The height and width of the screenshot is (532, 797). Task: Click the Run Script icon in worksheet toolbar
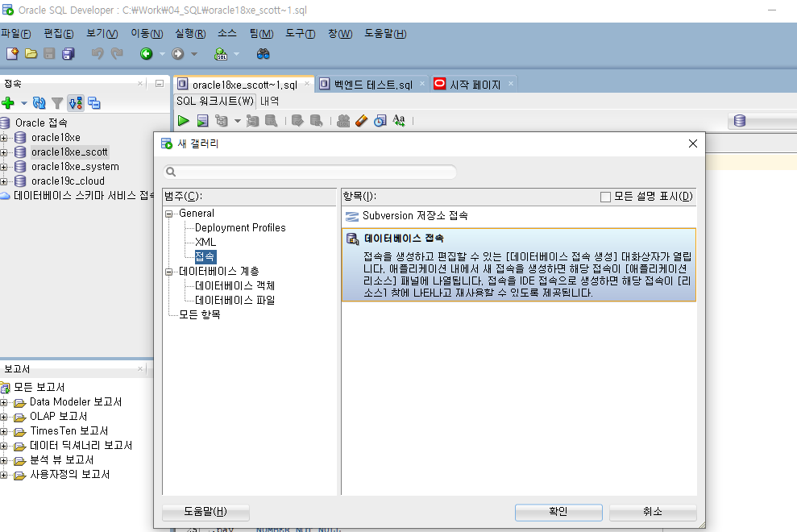[x=203, y=121]
